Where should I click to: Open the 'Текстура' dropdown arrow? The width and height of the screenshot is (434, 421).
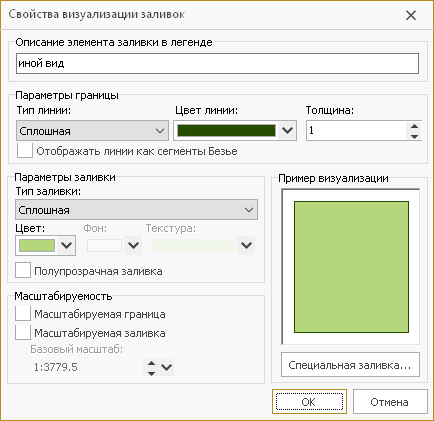[246, 245]
